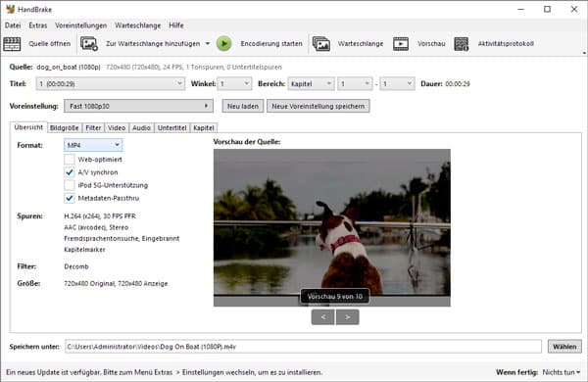
Task: Click the AAC (avcodec), Stereo text
Action: (96, 227)
